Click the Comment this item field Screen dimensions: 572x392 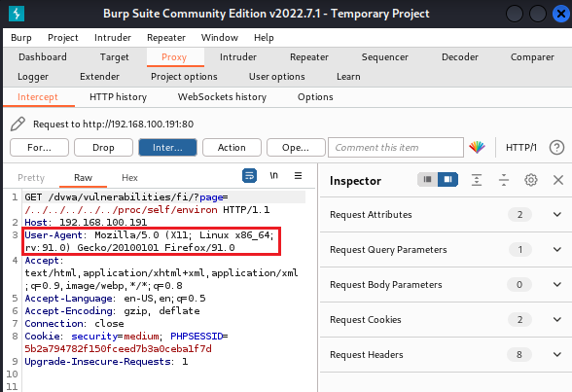click(x=396, y=147)
